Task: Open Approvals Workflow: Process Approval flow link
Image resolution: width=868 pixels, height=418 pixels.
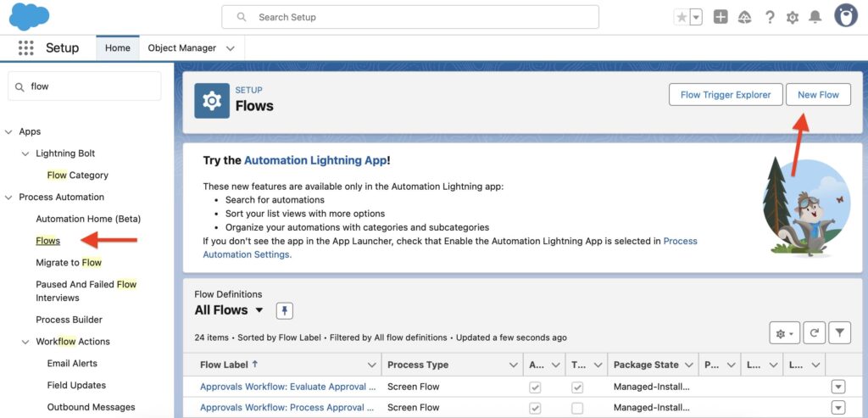Action: point(288,408)
